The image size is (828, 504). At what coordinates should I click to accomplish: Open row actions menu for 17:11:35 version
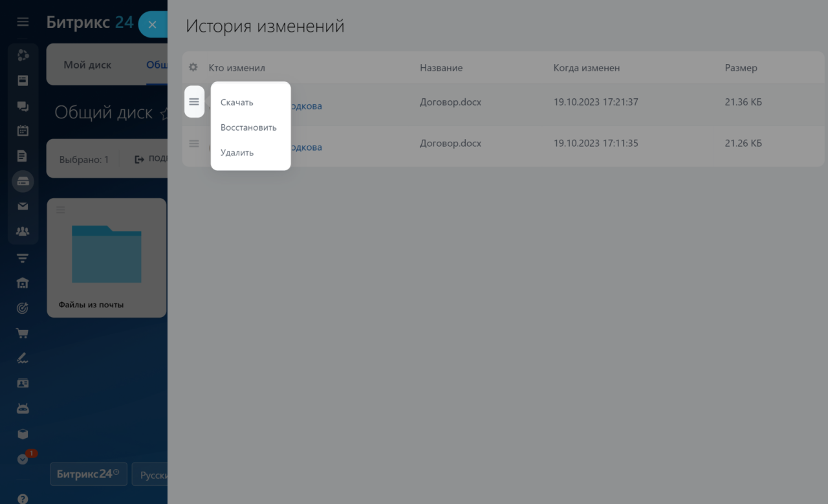[194, 144]
